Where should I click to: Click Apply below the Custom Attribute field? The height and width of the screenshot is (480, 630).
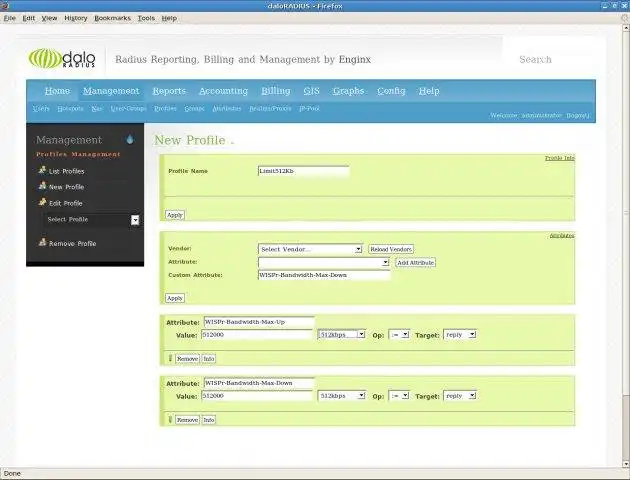click(175, 298)
